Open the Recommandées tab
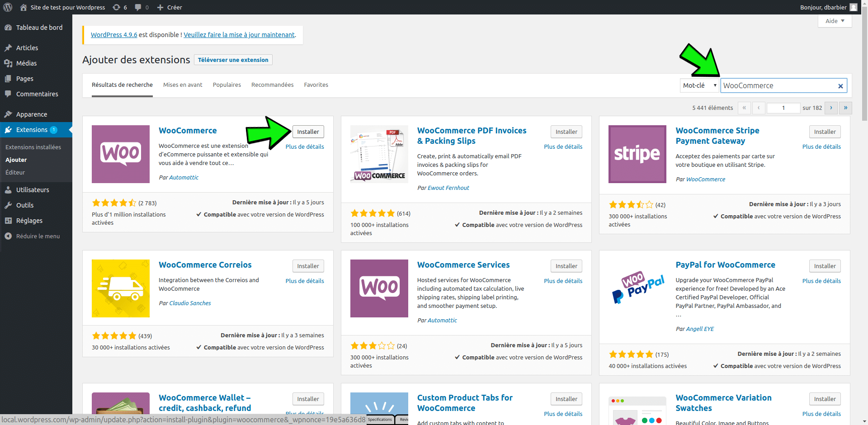868x425 pixels. pos(273,85)
